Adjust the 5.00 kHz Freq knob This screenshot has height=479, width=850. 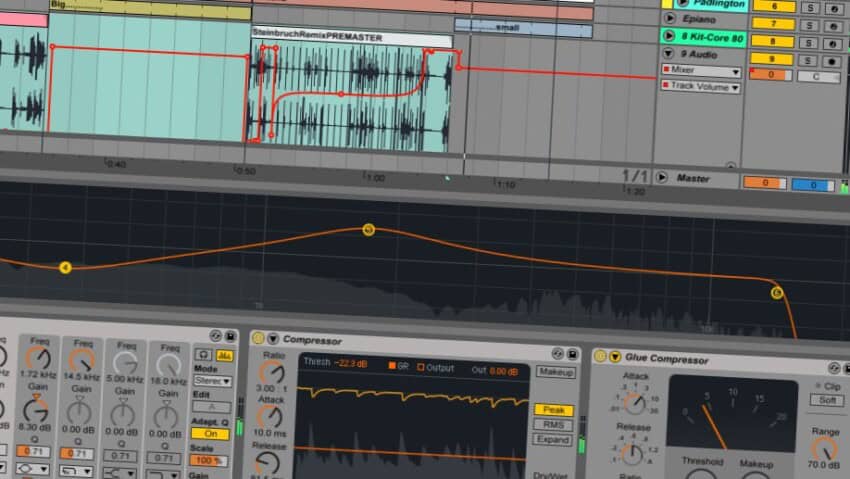tap(125, 364)
